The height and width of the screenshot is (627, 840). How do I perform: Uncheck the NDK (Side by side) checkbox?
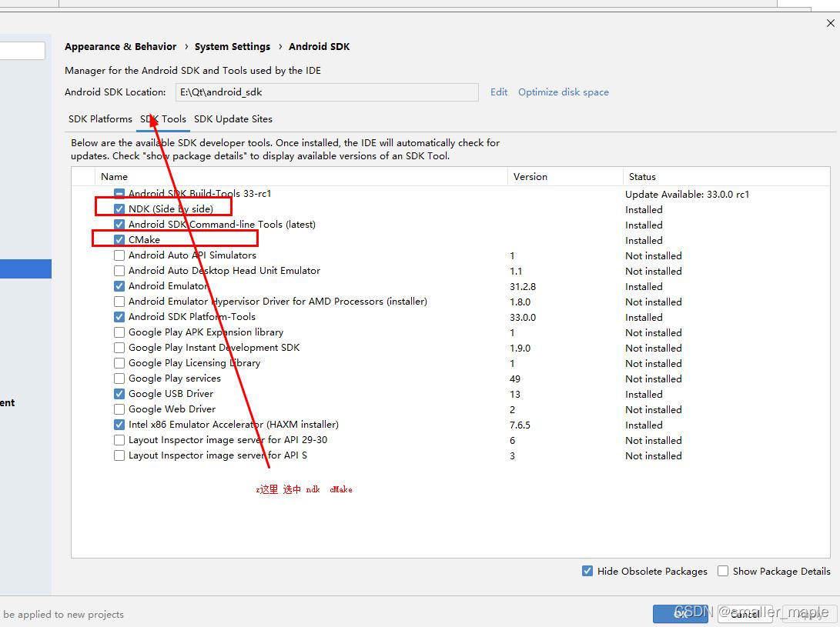coord(119,208)
